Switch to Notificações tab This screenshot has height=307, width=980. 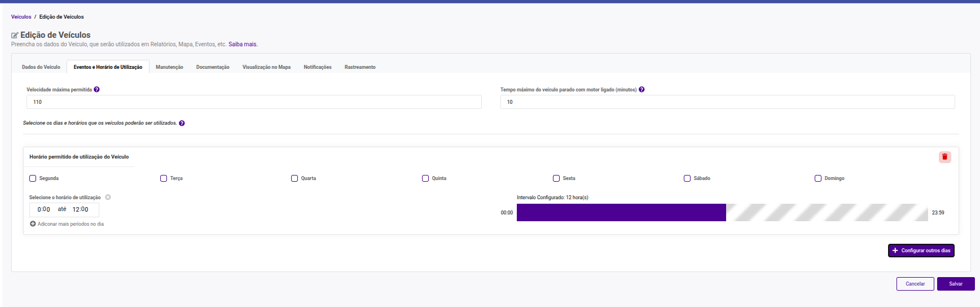[x=318, y=67]
